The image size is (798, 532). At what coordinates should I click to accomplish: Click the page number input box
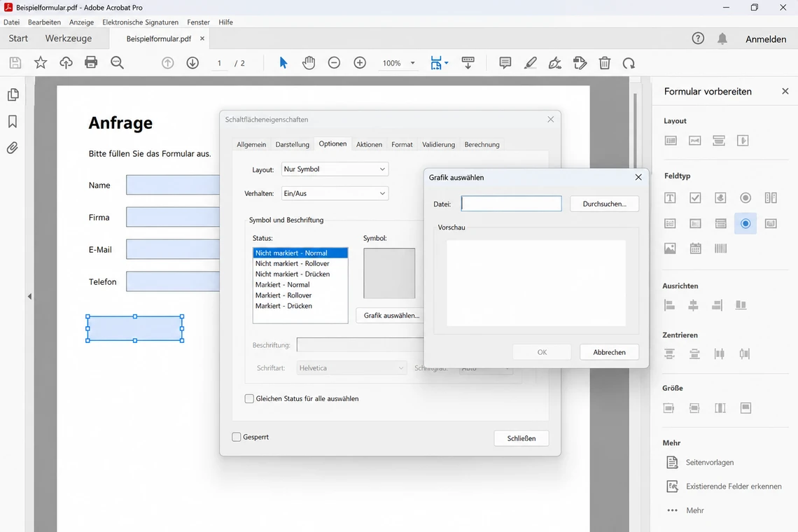[x=219, y=63]
